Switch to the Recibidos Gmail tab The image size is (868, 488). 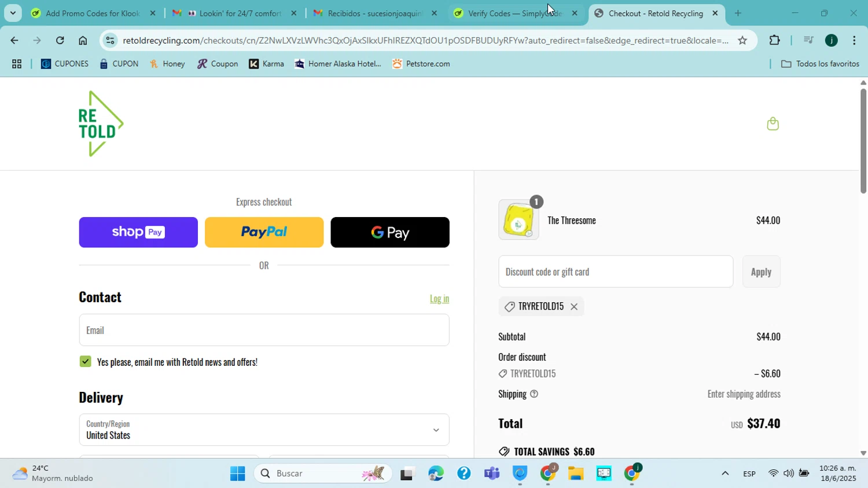click(375, 13)
